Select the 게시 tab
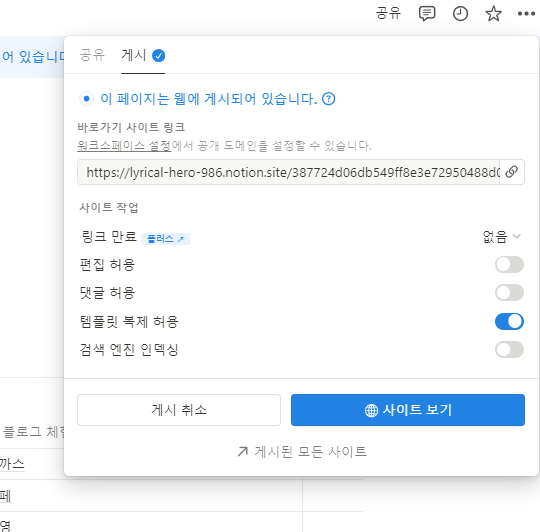The image size is (540, 532). point(143,55)
